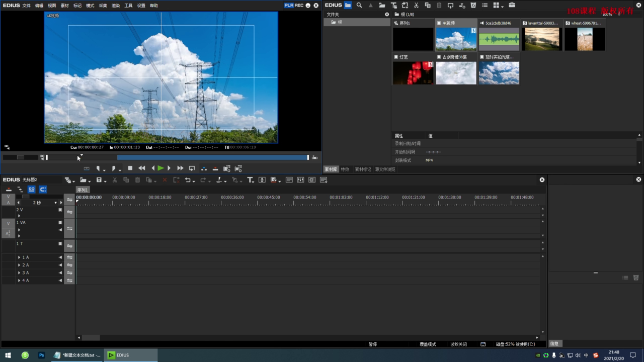This screenshot has width=644, height=362.
Task: Toggle video mute on 2 V track
Action: [x=60, y=210]
